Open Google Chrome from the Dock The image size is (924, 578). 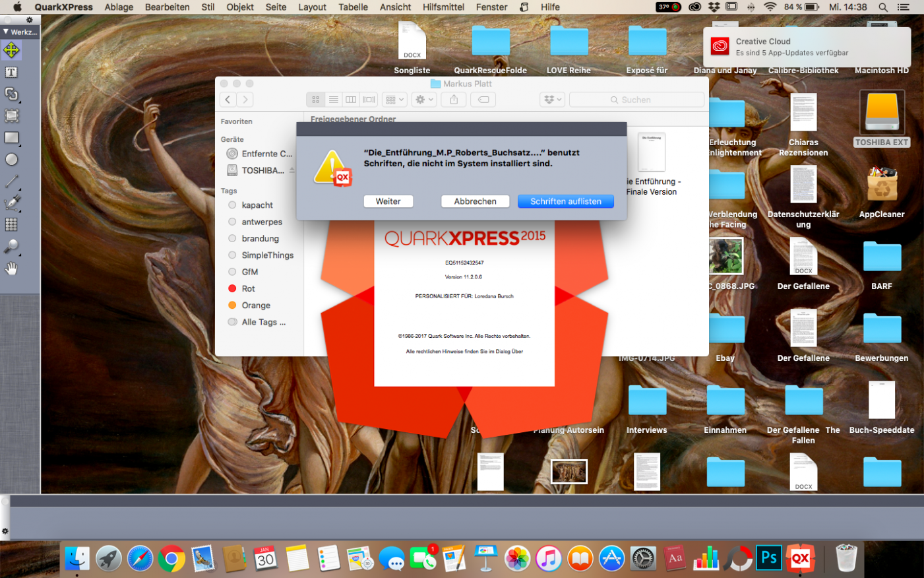pos(171,559)
